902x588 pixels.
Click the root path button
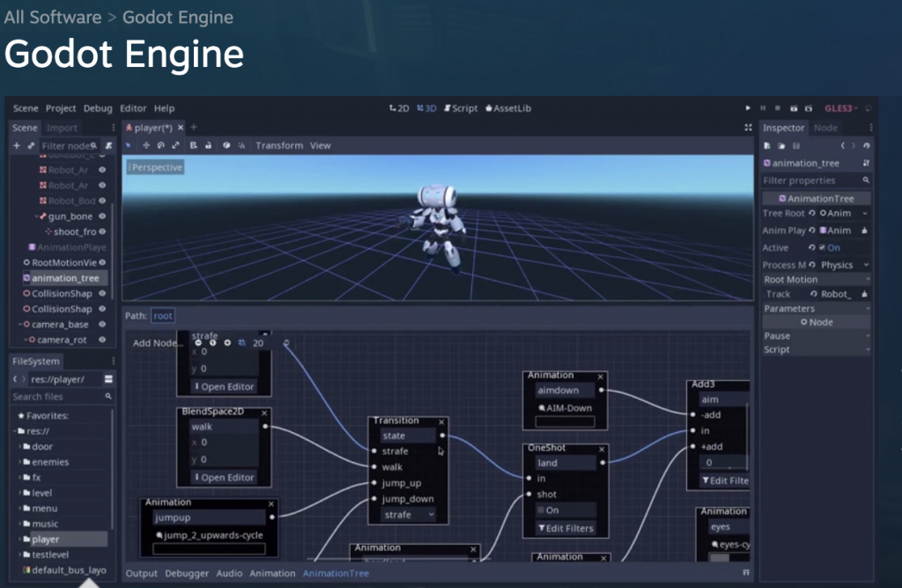coord(163,315)
